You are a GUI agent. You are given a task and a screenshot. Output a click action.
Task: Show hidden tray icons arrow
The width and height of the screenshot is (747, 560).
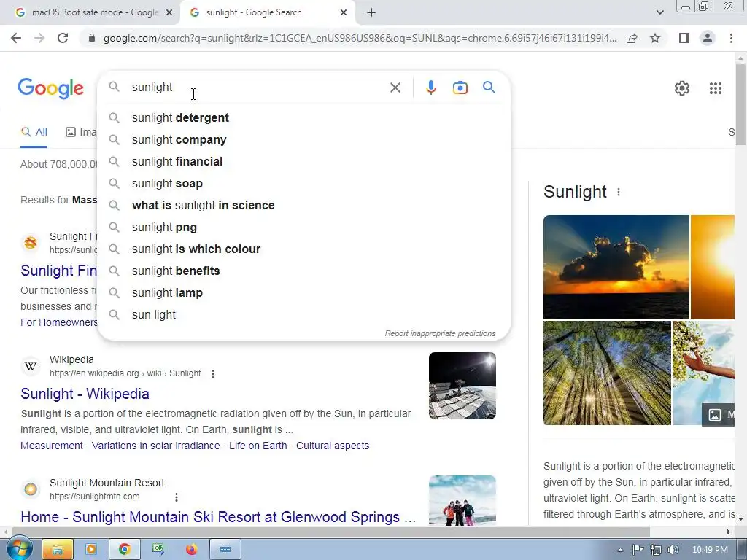620,550
